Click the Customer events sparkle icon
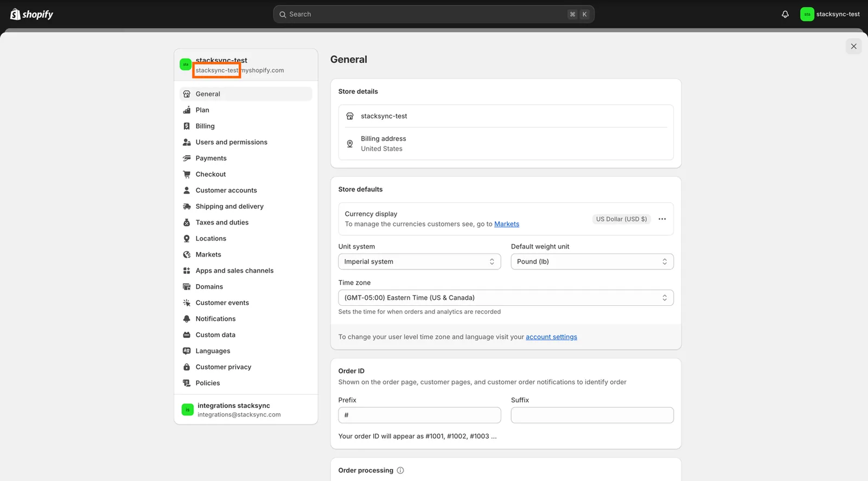This screenshot has height=481, width=868. point(187,303)
